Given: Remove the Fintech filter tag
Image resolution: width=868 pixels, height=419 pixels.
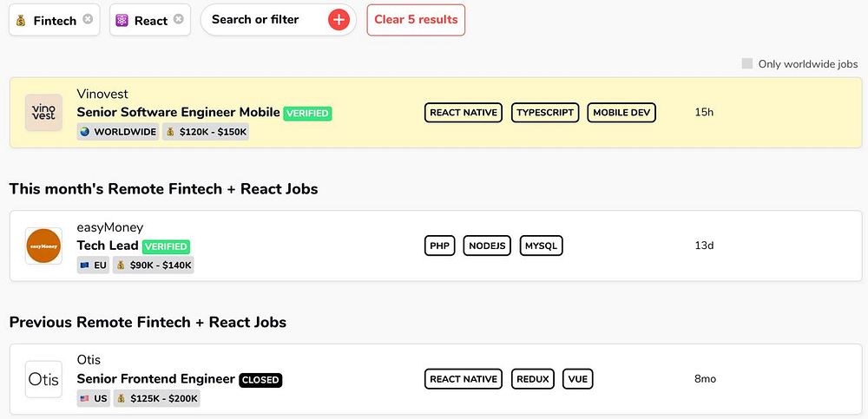Looking at the screenshot, I should [88, 19].
